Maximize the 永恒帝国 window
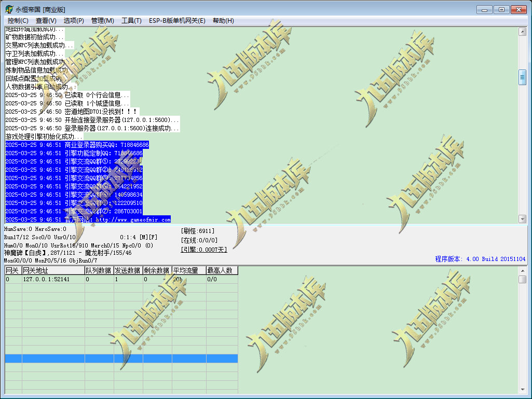The height and width of the screenshot is (399, 532). [501, 9]
